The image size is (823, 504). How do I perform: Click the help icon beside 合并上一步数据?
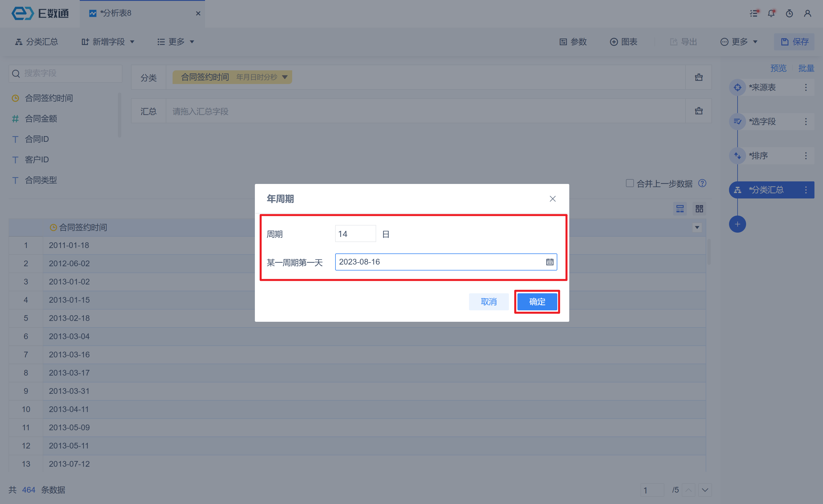702,183
